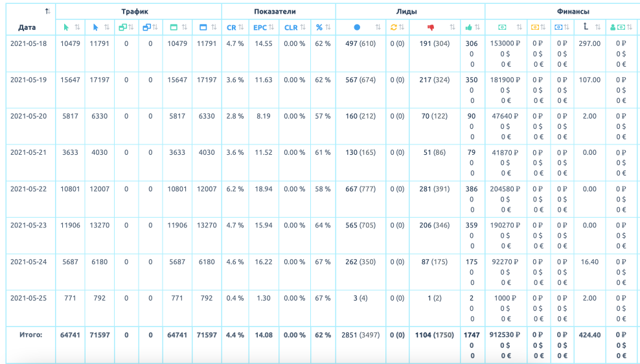Screen dimensions: 640x364
Task: Click the EPC column header label
Action: click(x=260, y=28)
